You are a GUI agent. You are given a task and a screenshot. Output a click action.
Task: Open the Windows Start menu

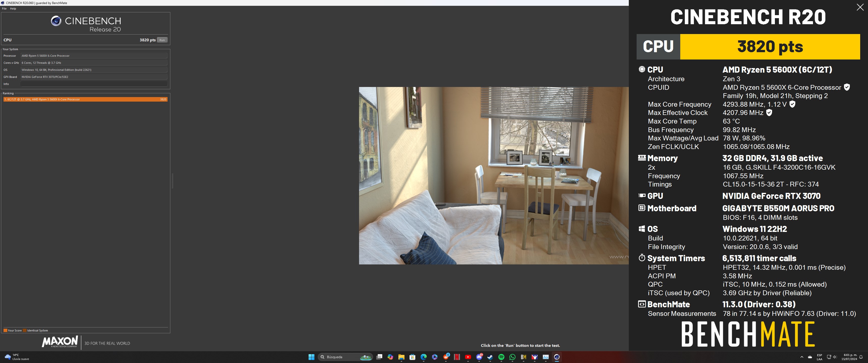(x=311, y=357)
